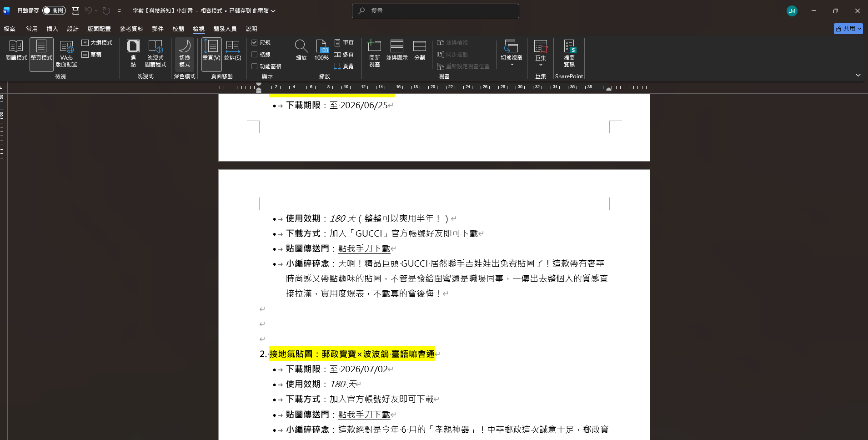
Task: Open Customize Quick Access Toolbar dropdown
Action: [x=119, y=10]
